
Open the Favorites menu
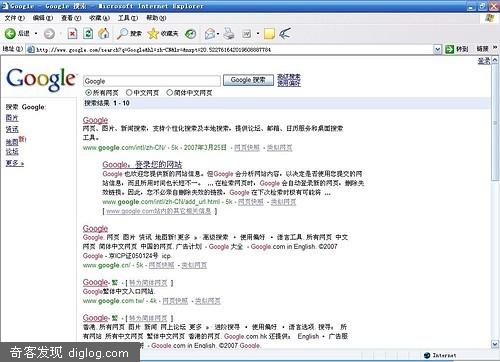click(99, 18)
